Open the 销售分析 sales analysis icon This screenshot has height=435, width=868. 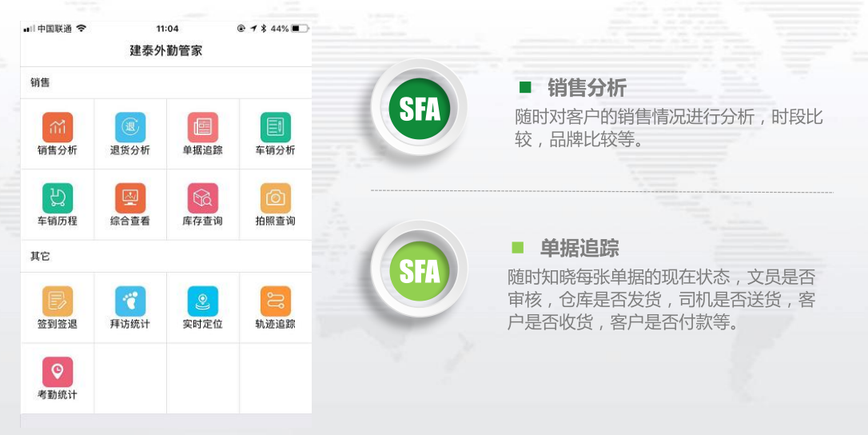[x=58, y=128]
